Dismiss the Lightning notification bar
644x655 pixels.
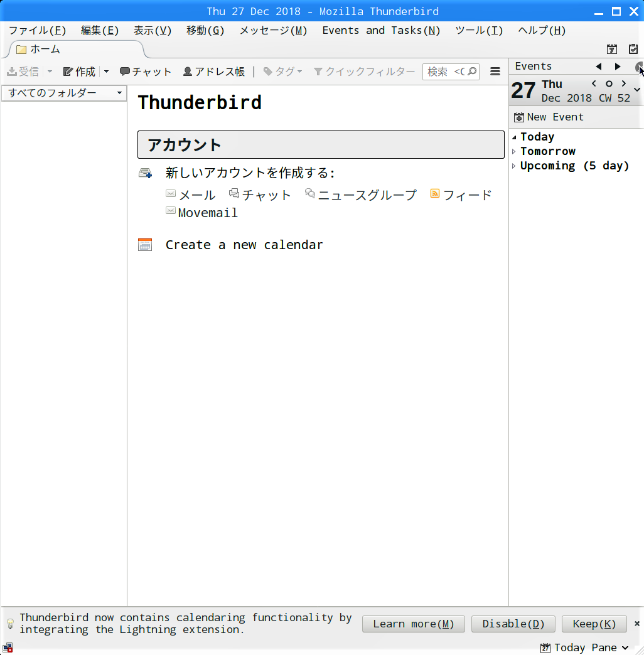point(637,624)
